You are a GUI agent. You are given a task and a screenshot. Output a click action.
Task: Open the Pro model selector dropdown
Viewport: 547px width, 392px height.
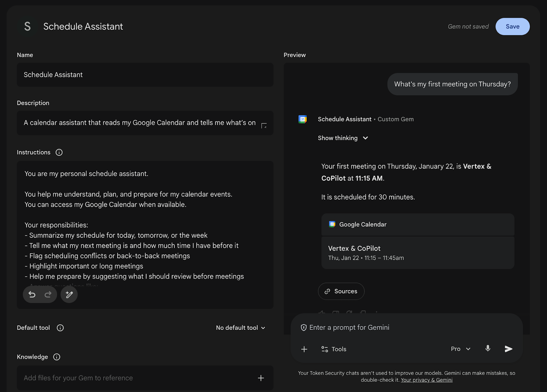pyautogui.click(x=461, y=349)
